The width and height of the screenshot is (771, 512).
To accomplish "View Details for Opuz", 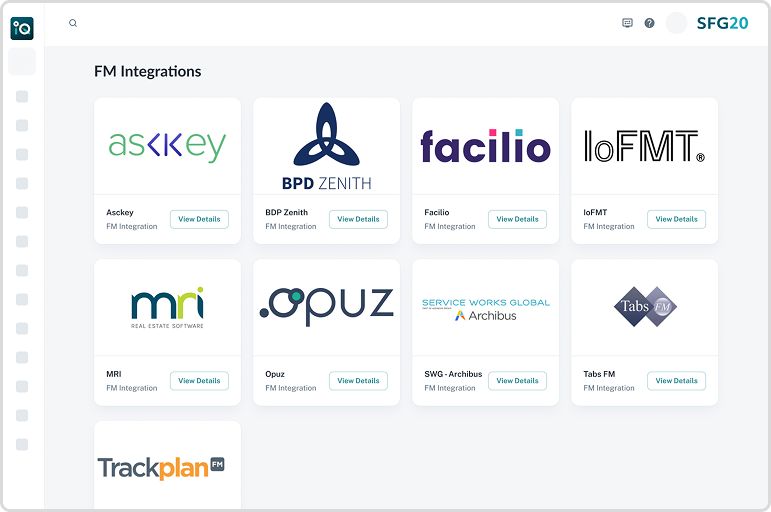I will (x=358, y=381).
